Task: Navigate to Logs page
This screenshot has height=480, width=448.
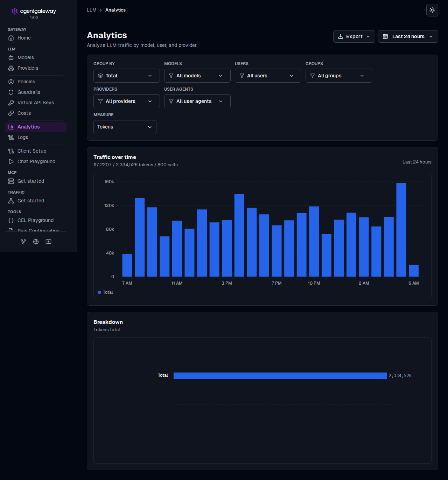Action: [x=36, y=137]
